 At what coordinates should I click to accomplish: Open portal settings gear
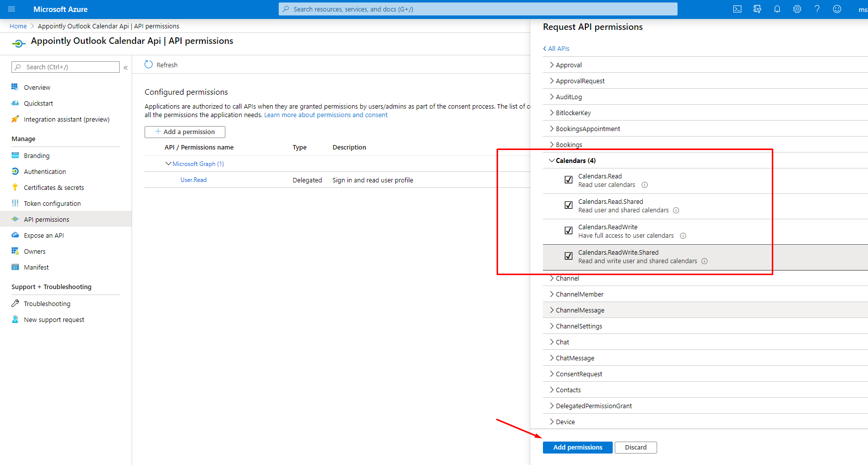(797, 9)
